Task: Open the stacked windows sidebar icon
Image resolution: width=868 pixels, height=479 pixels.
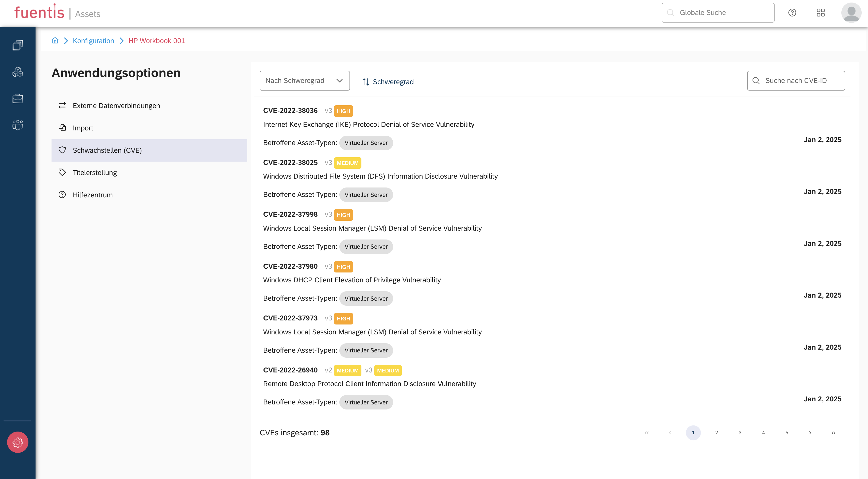Action: click(x=18, y=45)
